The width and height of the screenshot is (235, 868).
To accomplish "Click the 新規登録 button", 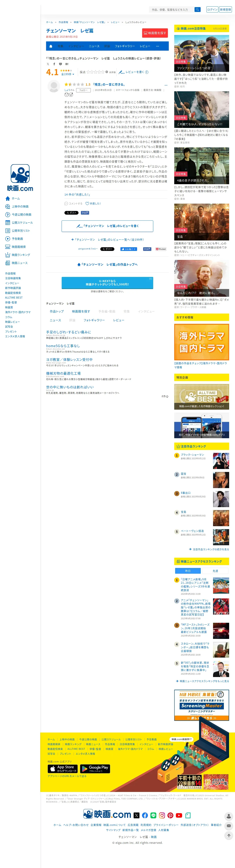I will (x=225, y=9).
